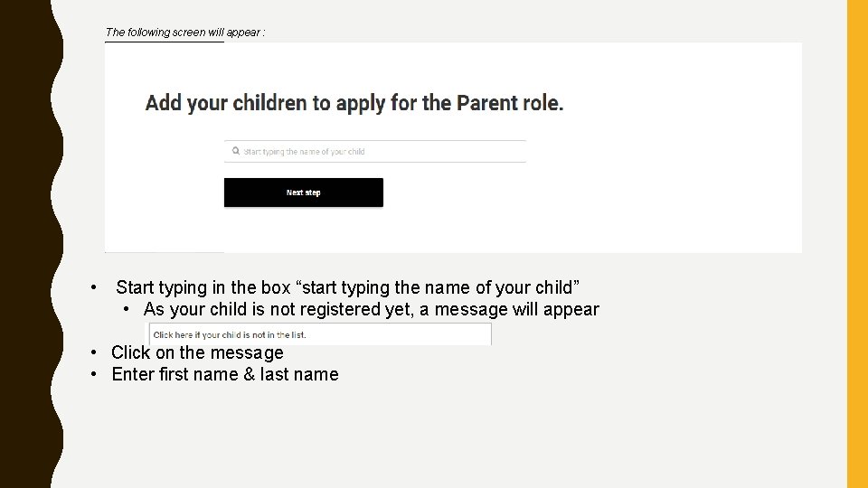The height and width of the screenshot is (488, 868).
Task: Select the "As your child is not registered yet" sub-bullet
Action: click(371, 310)
